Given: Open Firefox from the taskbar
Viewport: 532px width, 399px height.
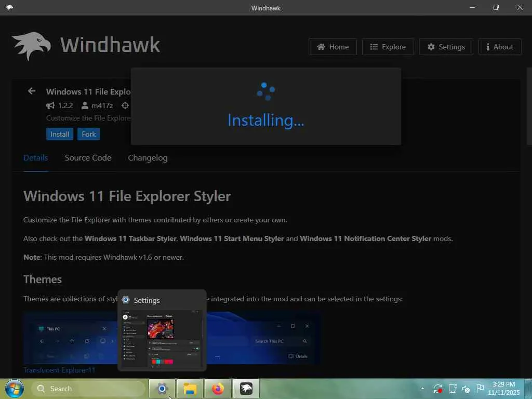Looking at the screenshot, I should click(218, 389).
